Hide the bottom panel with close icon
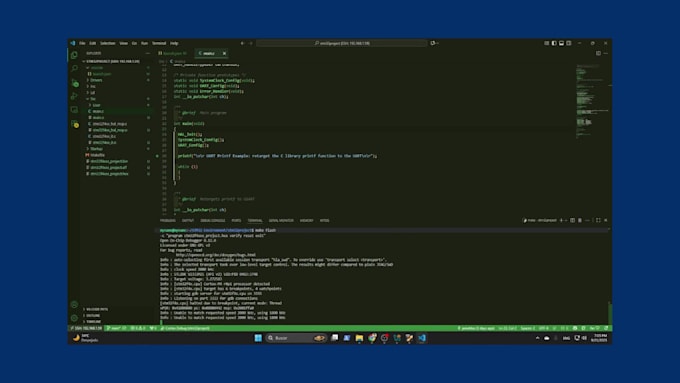Viewport: 680px width, 383px height. (x=606, y=220)
